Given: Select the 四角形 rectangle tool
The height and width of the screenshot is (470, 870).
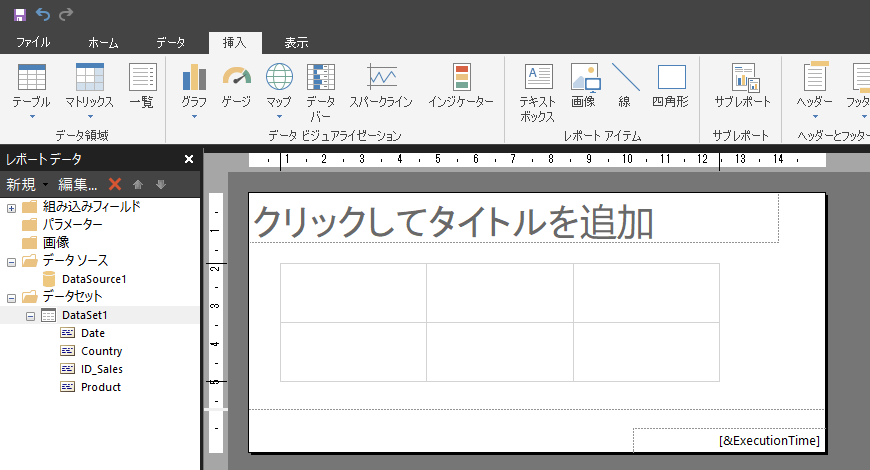Looking at the screenshot, I should click(671, 85).
